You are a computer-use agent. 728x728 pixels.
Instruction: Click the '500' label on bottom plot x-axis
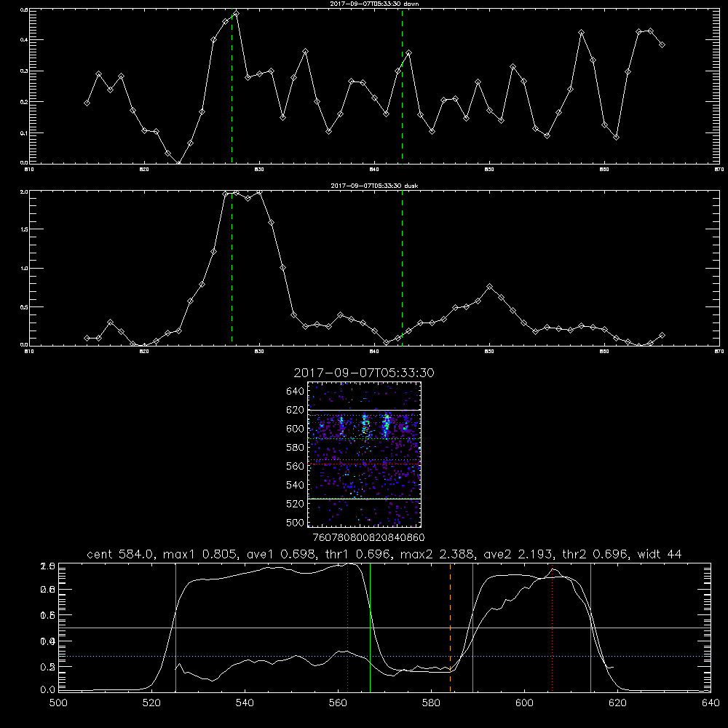click(58, 703)
